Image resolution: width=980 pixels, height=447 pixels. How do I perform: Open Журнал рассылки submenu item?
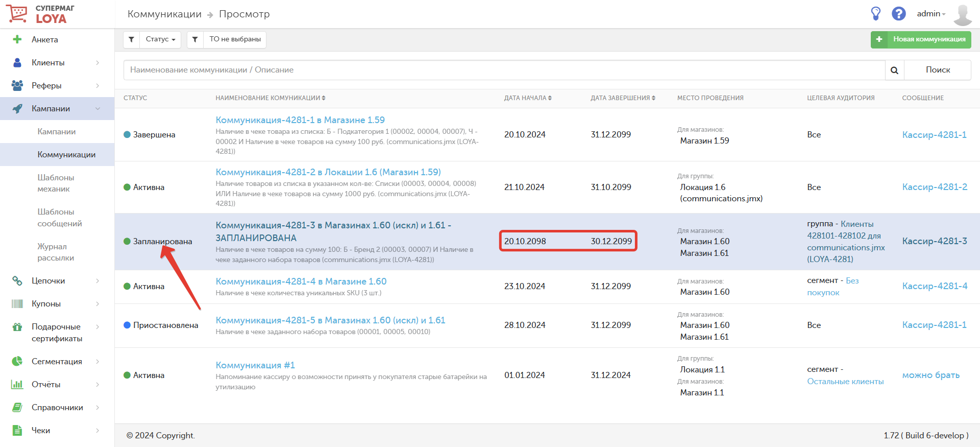coord(56,252)
